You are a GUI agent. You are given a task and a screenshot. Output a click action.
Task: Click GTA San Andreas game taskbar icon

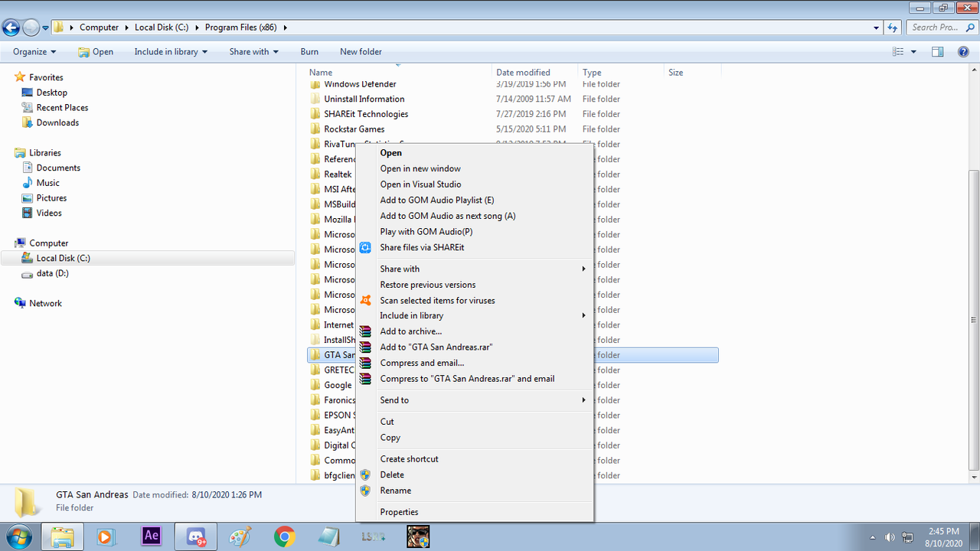click(x=418, y=536)
